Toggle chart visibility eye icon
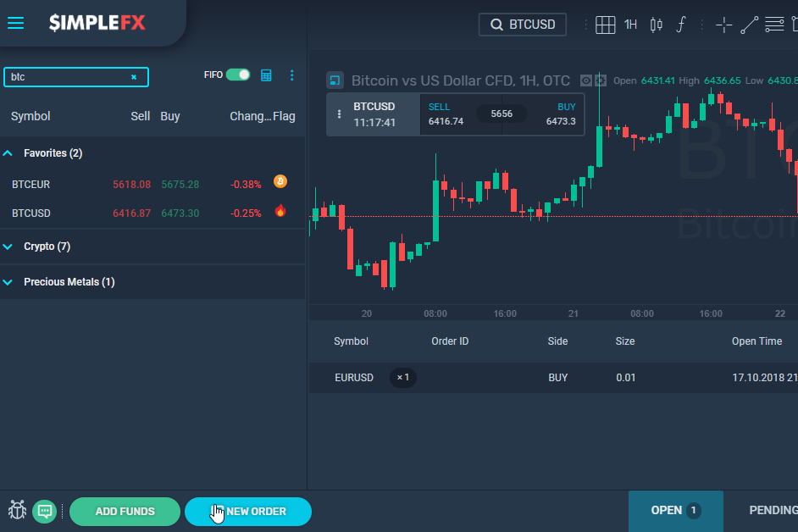 point(585,80)
